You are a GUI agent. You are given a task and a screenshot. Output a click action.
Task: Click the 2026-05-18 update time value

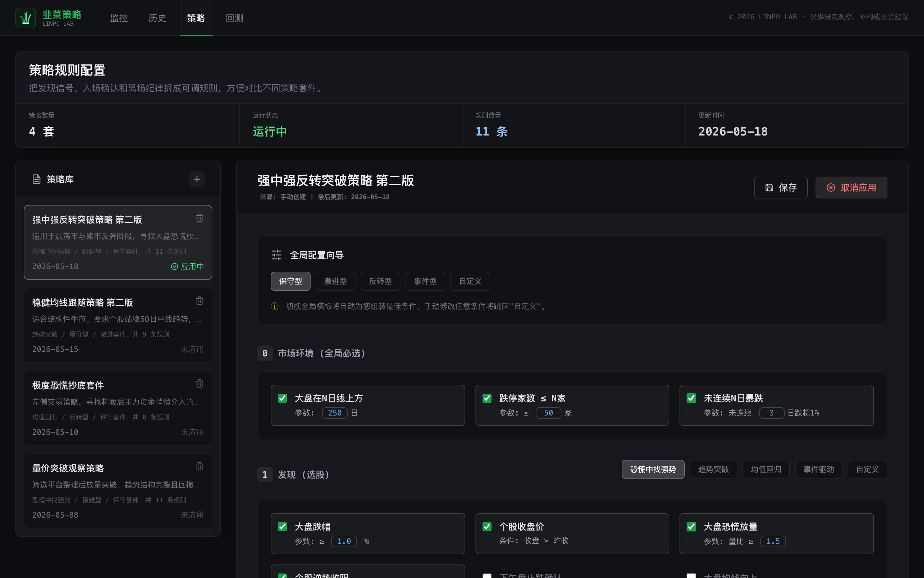733,132
